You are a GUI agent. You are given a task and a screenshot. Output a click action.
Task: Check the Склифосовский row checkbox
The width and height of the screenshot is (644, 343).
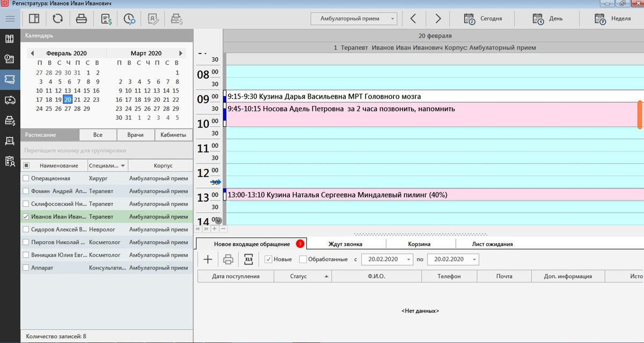click(x=26, y=204)
